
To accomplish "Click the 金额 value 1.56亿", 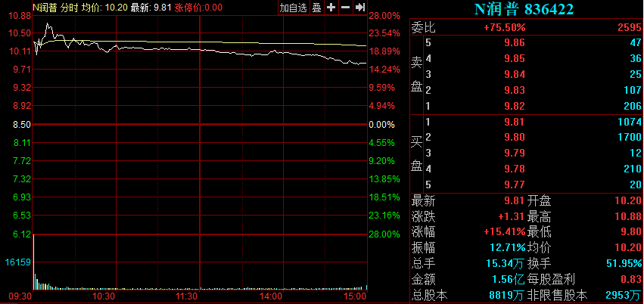I will point(509,279).
